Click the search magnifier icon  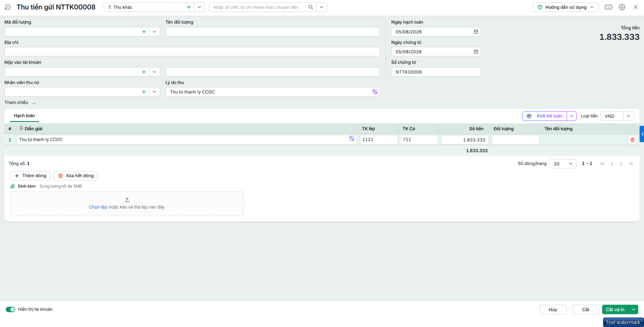311,7
